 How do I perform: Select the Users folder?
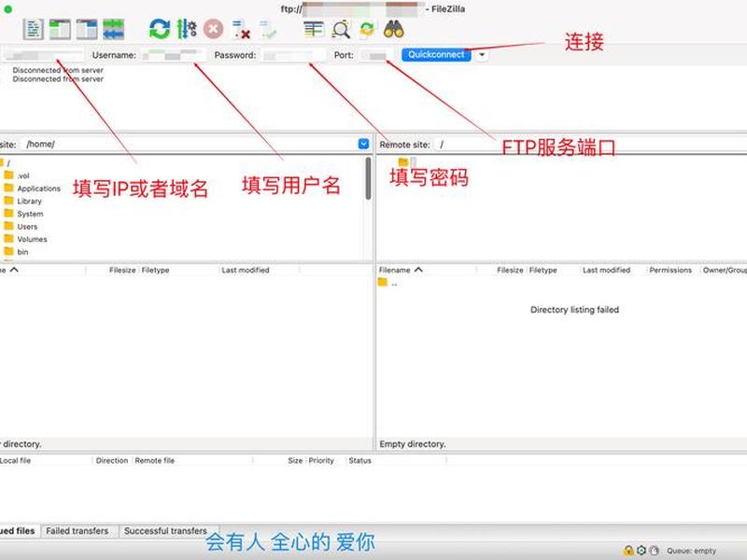27,227
